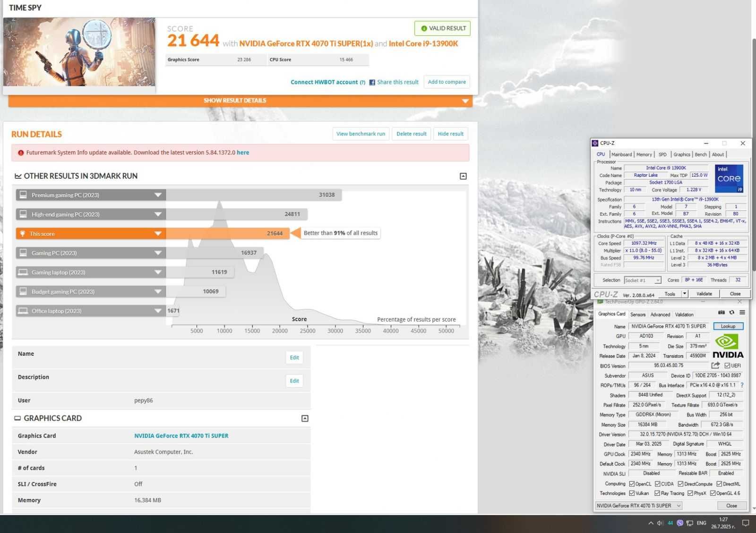Click the green valid result check icon
The image size is (756, 533).
[x=424, y=28]
